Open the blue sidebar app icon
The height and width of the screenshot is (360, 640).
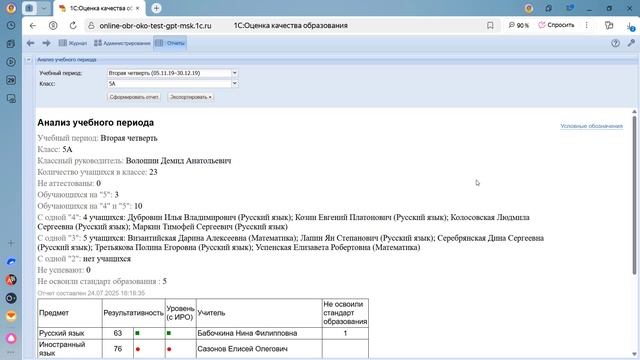(11, 262)
